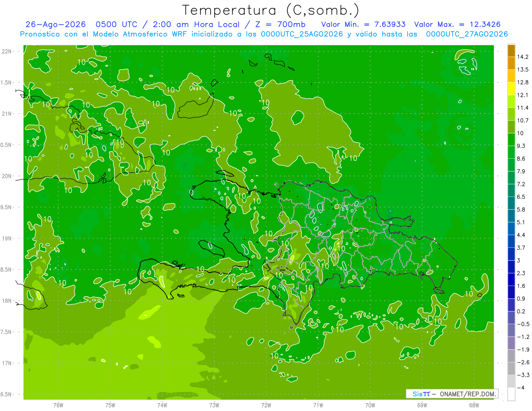Click the "72W" longitude label
The width and height of the screenshot is (532, 411).
266,405
